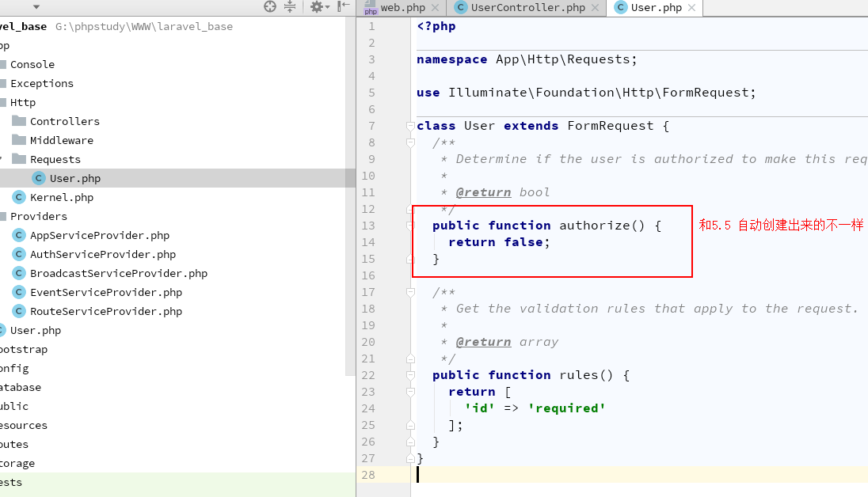The height and width of the screenshot is (497, 868).
Task: Open RouteServiceProvider.php from Providers
Action: 105,311
